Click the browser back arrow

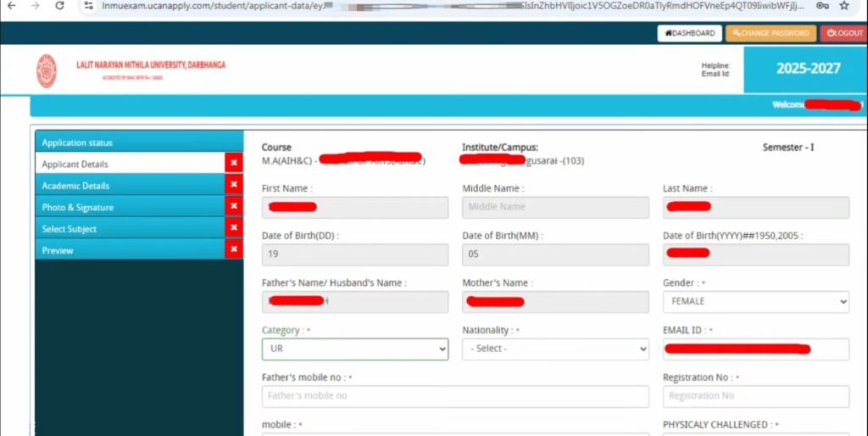coord(12,6)
